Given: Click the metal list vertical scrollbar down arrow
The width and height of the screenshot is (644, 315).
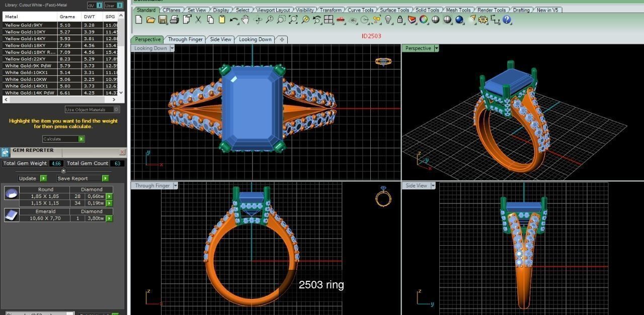Looking at the screenshot, I should coord(121,92).
